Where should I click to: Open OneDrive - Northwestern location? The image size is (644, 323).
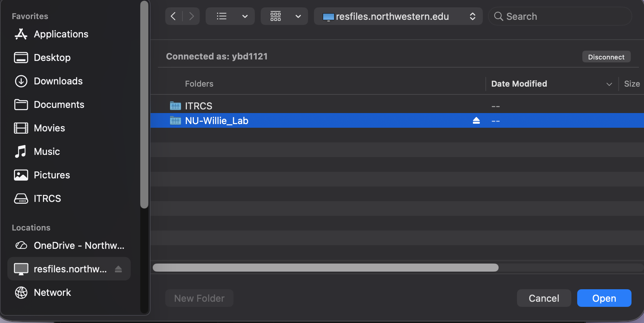click(x=79, y=246)
